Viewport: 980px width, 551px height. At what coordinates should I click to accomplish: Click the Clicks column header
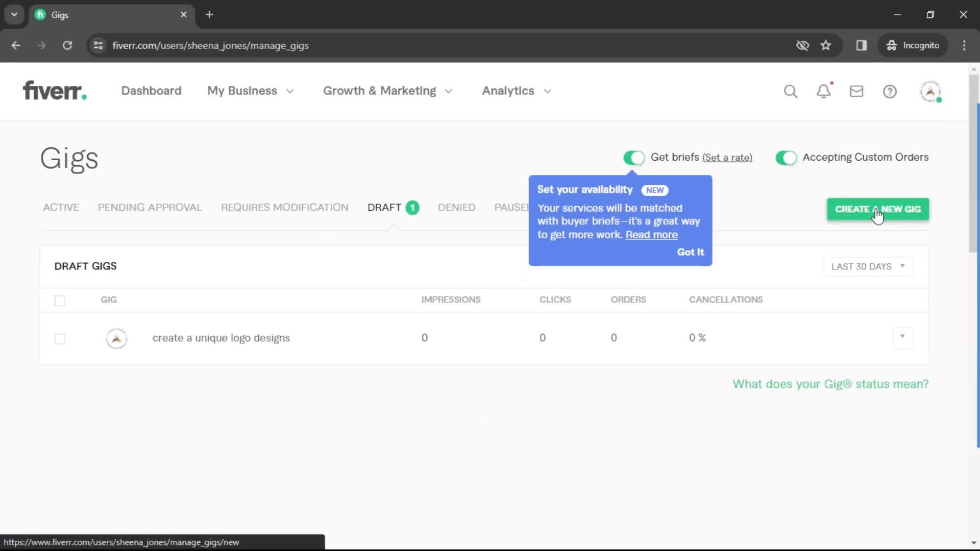pos(555,300)
